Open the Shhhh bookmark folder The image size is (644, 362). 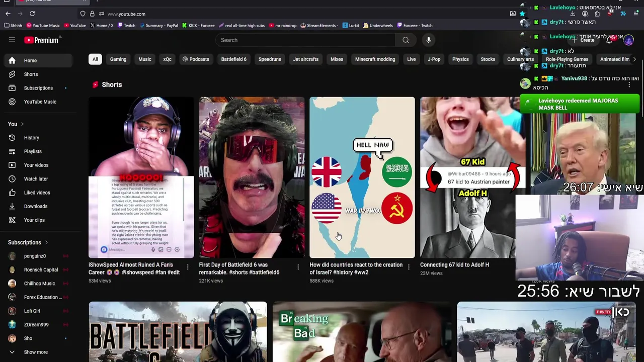[x=13, y=26]
